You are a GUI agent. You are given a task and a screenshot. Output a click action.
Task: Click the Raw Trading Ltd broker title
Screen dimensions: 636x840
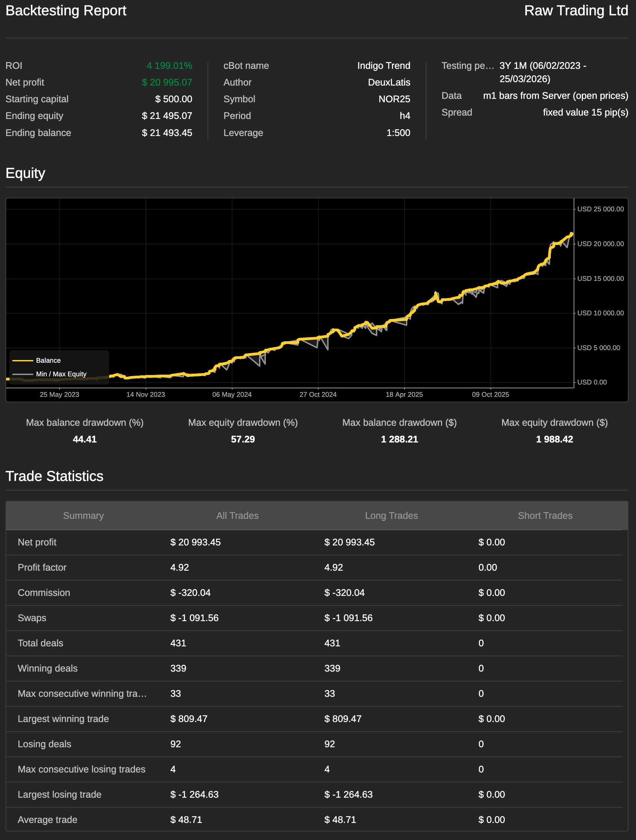(576, 11)
